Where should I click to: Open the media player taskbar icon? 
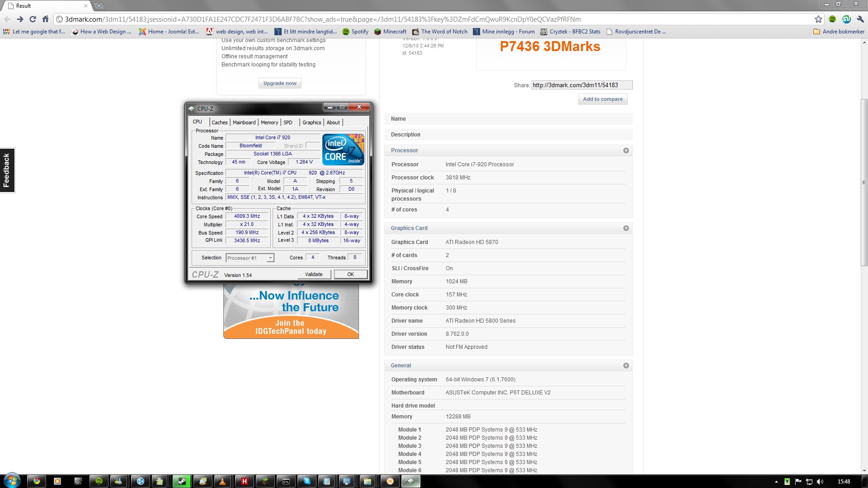57,481
